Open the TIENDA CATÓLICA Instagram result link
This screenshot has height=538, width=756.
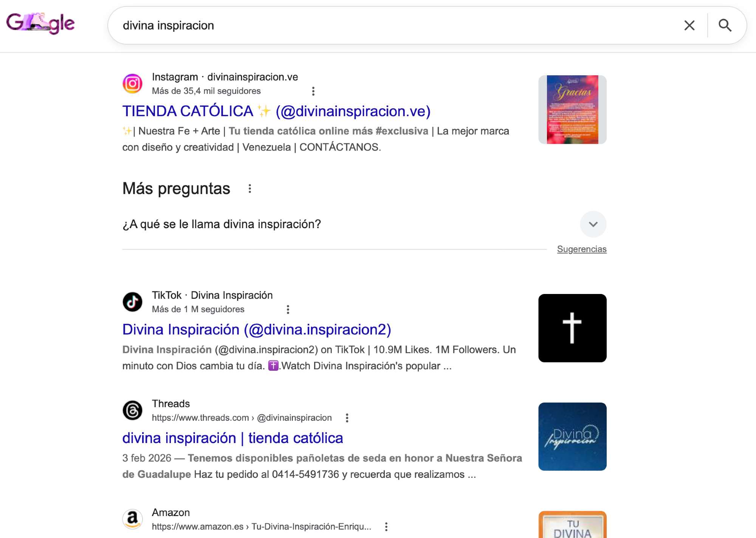(276, 111)
